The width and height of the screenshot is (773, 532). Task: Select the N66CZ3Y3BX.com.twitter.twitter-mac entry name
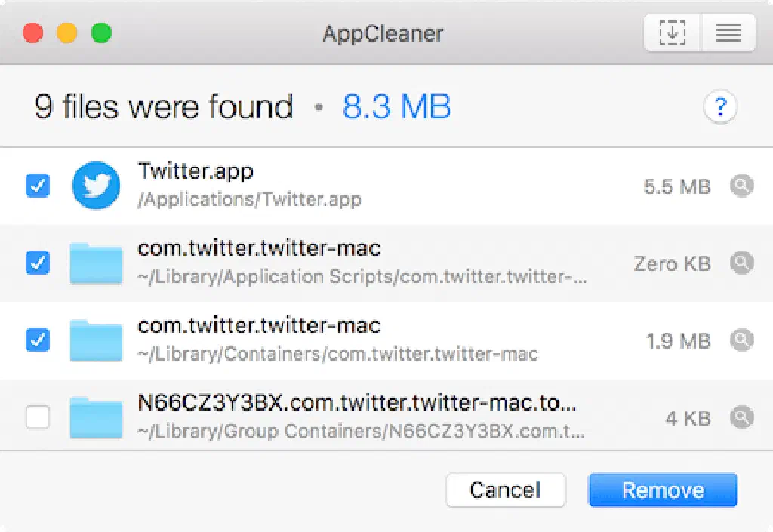coord(356,403)
